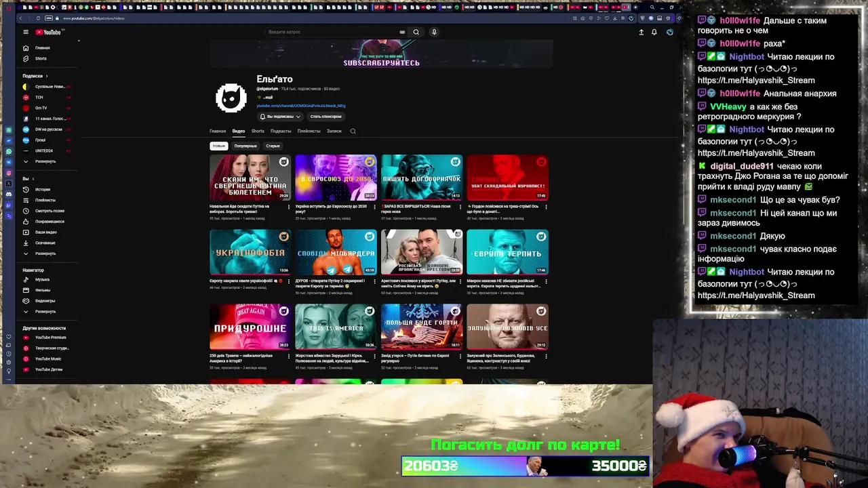Open YouTube Детям in the sidebar
This screenshot has height=488, width=868.
coord(49,369)
